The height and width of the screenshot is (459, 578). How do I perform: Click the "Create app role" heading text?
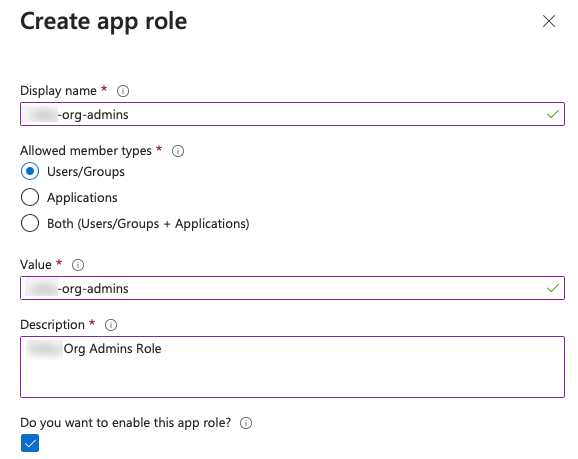(x=104, y=22)
